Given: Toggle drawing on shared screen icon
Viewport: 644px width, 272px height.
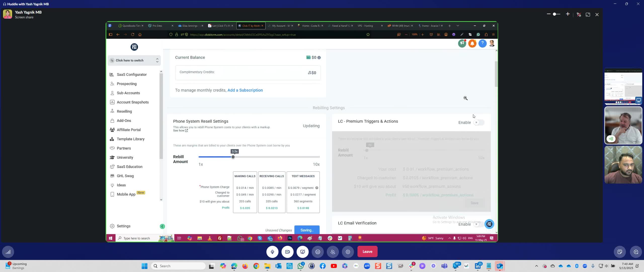Looking at the screenshot, I should tap(579, 15).
